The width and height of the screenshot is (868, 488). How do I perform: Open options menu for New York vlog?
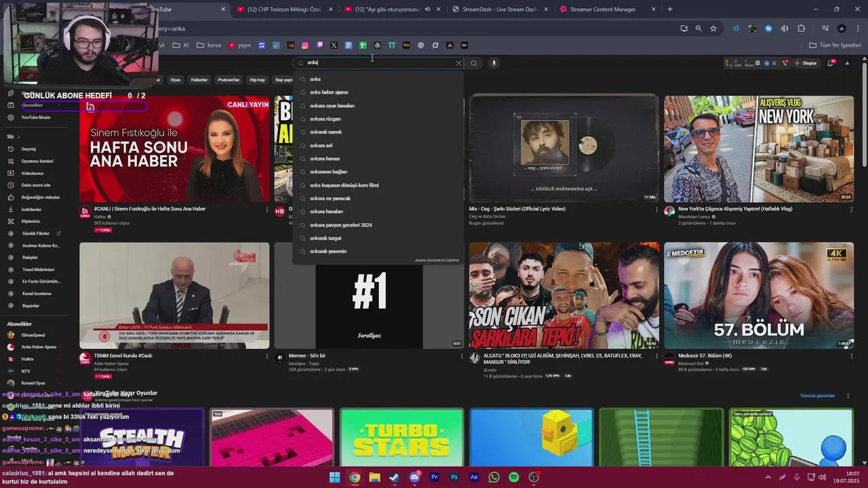point(851,210)
